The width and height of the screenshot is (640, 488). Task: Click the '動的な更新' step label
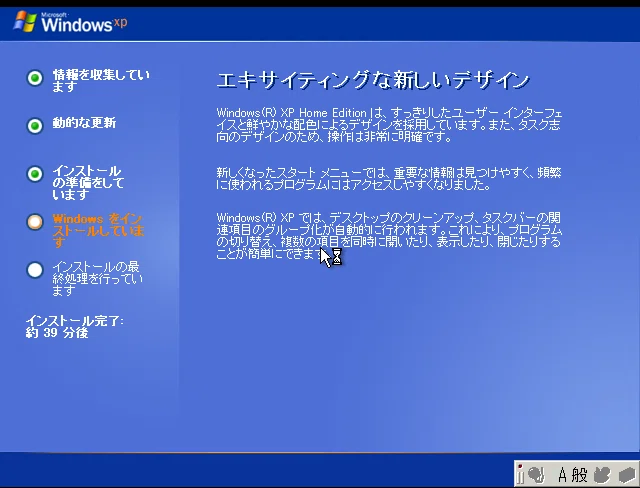coord(84,123)
